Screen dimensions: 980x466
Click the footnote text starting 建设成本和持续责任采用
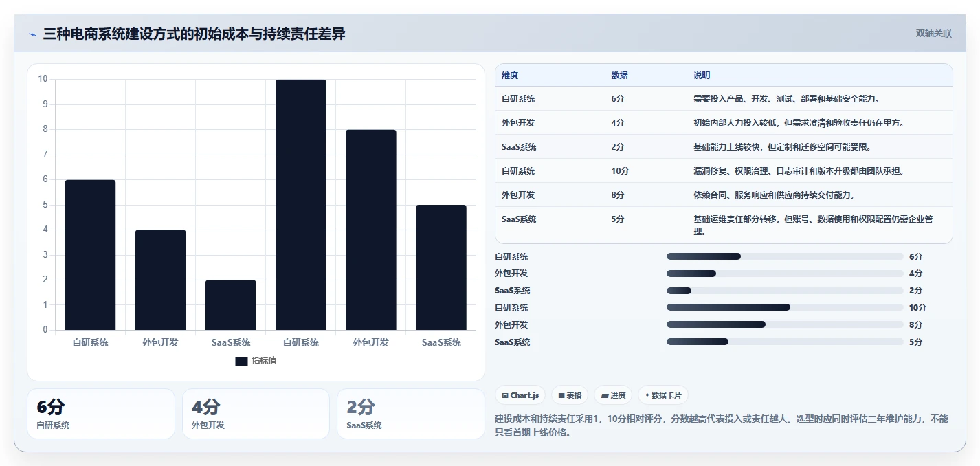tap(722, 425)
